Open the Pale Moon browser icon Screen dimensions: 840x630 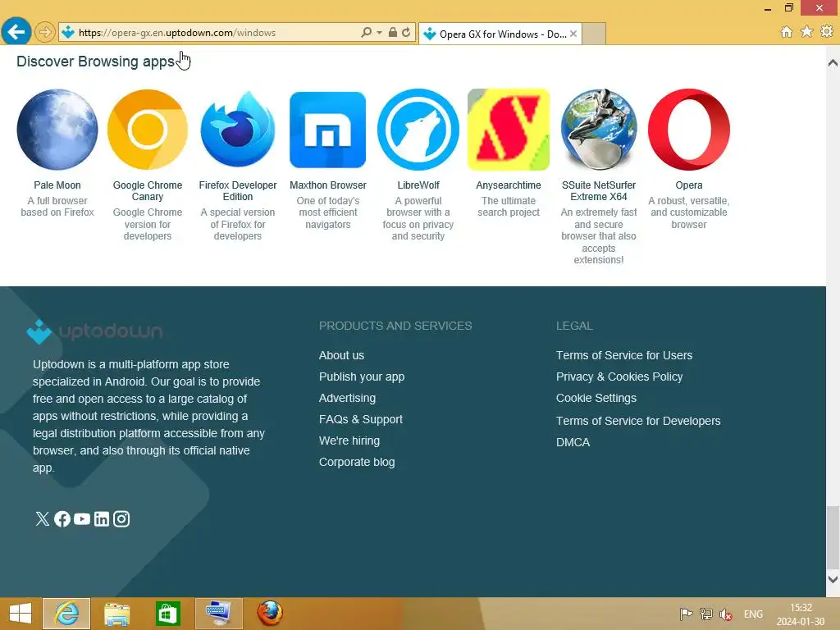point(57,130)
